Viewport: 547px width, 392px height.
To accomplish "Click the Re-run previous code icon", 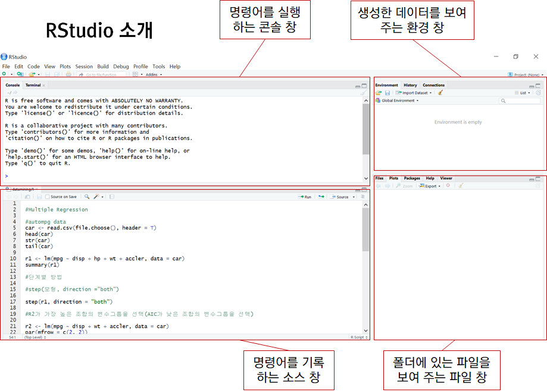I will click(321, 197).
